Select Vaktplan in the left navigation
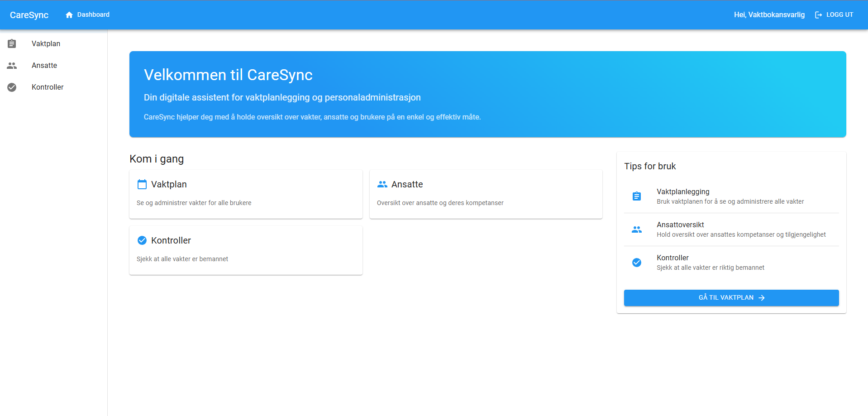The width and height of the screenshot is (868, 416). tap(46, 43)
